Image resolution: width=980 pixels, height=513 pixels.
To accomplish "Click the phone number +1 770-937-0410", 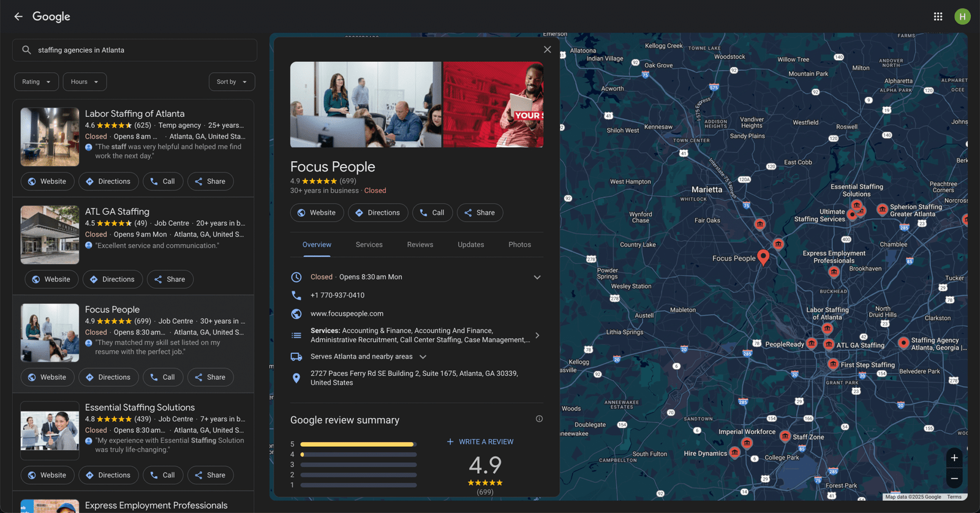I will click(337, 295).
